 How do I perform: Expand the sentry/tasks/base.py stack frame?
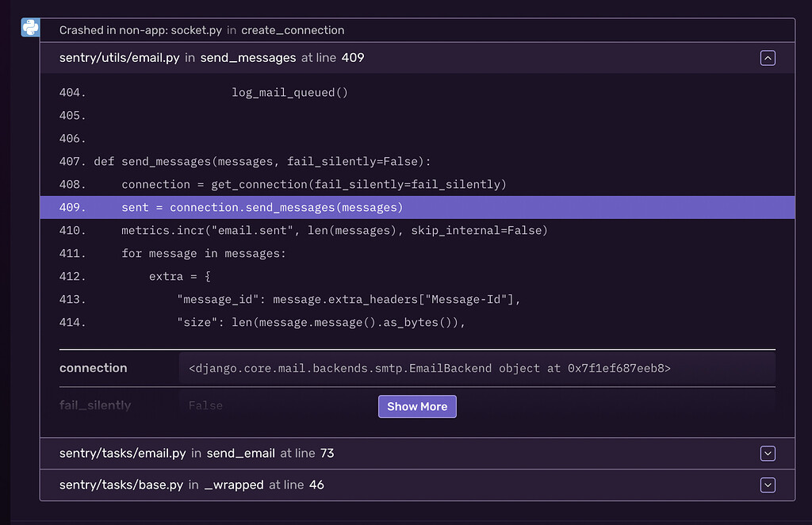click(767, 485)
